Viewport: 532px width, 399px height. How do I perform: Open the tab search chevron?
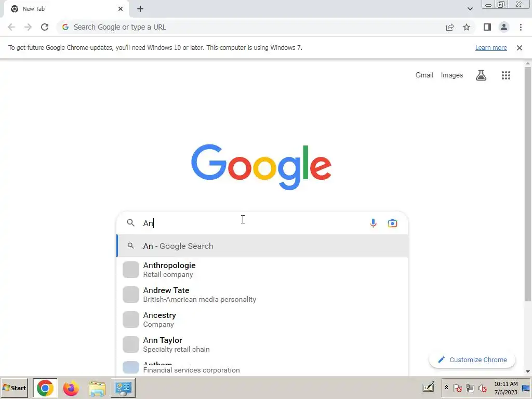pyautogui.click(x=470, y=9)
